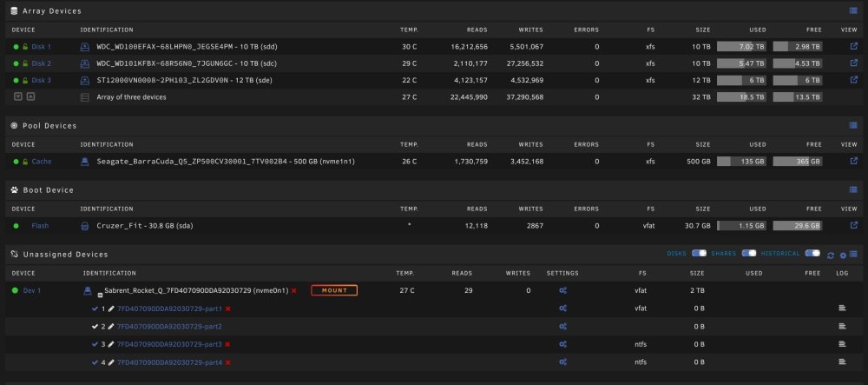View log for partition part1
Screen dimensions: 868x385
pyautogui.click(x=843, y=308)
